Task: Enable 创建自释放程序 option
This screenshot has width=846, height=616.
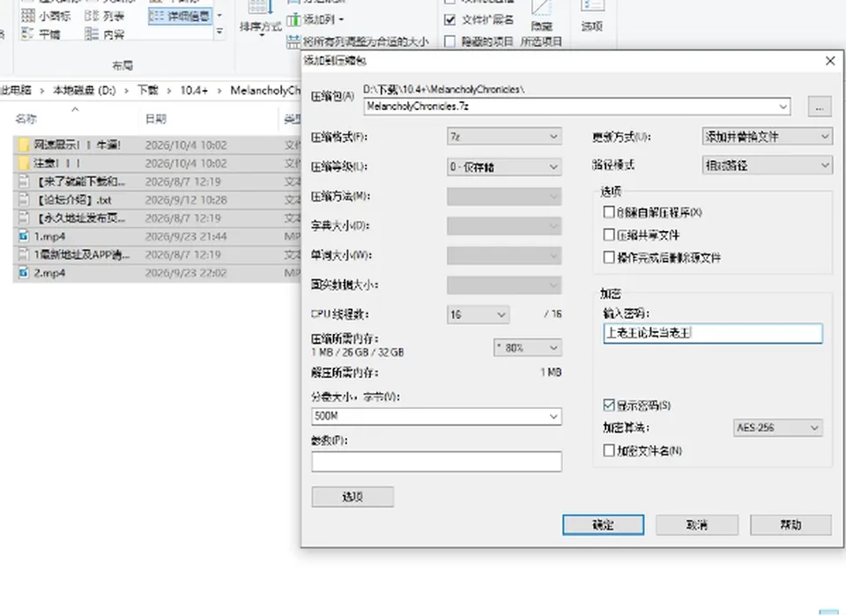Action: [609, 212]
